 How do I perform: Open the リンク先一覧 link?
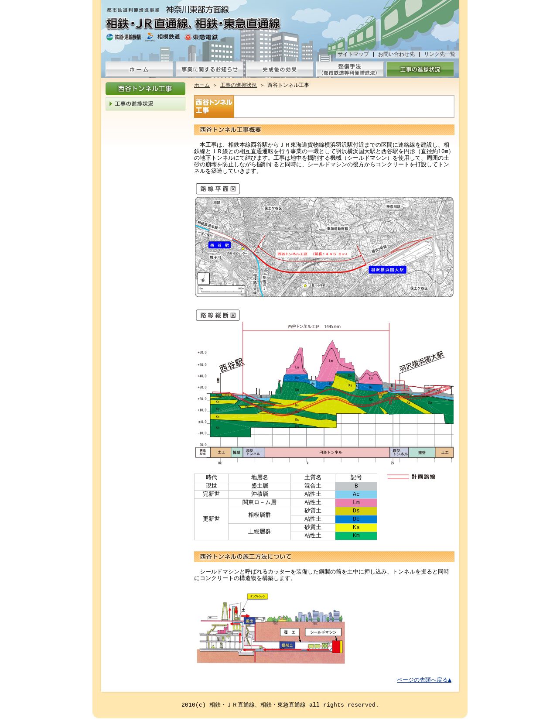[x=440, y=54]
